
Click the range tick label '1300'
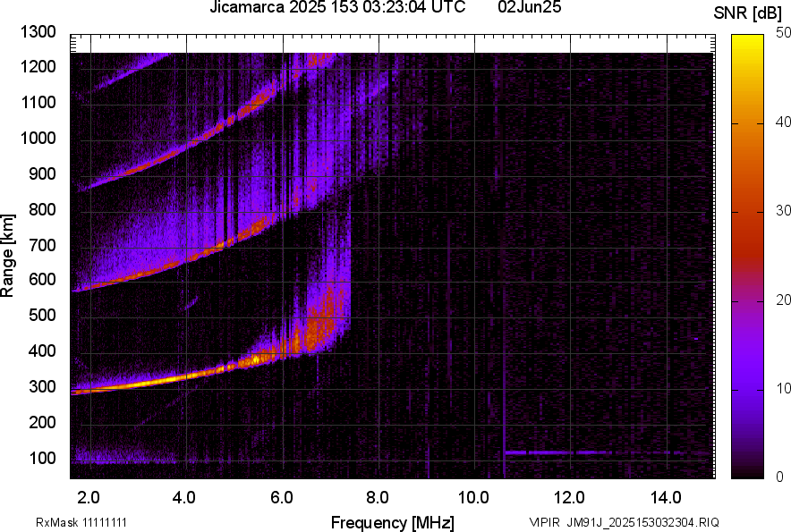coord(38,32)
